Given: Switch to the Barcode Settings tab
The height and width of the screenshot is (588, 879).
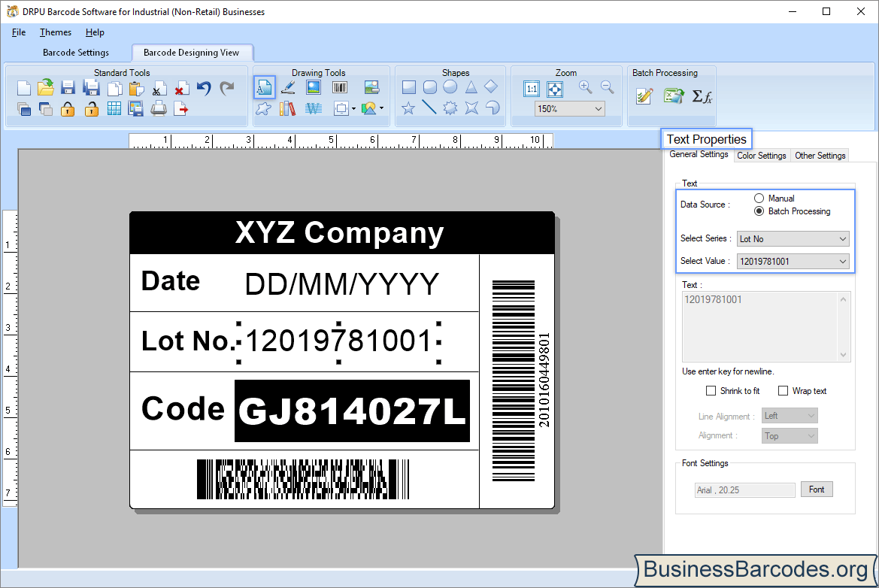Looking at the screenshot, I should pos(76,52).
